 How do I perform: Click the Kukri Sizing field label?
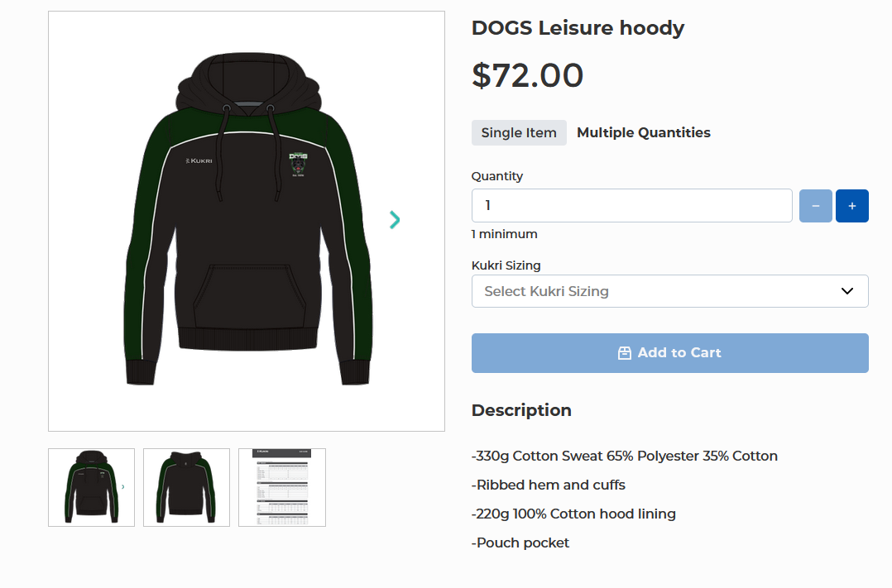[x=506, y=265]
